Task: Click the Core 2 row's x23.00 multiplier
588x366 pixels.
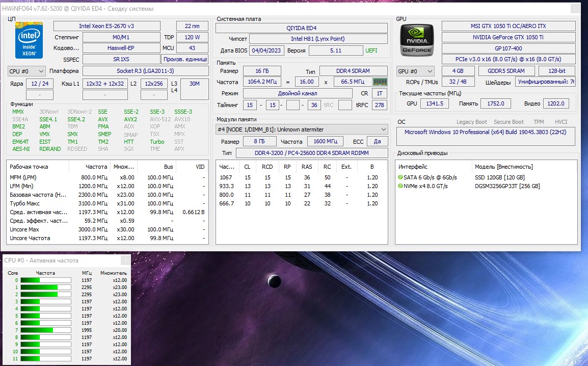Action: [x=120, y=294]
